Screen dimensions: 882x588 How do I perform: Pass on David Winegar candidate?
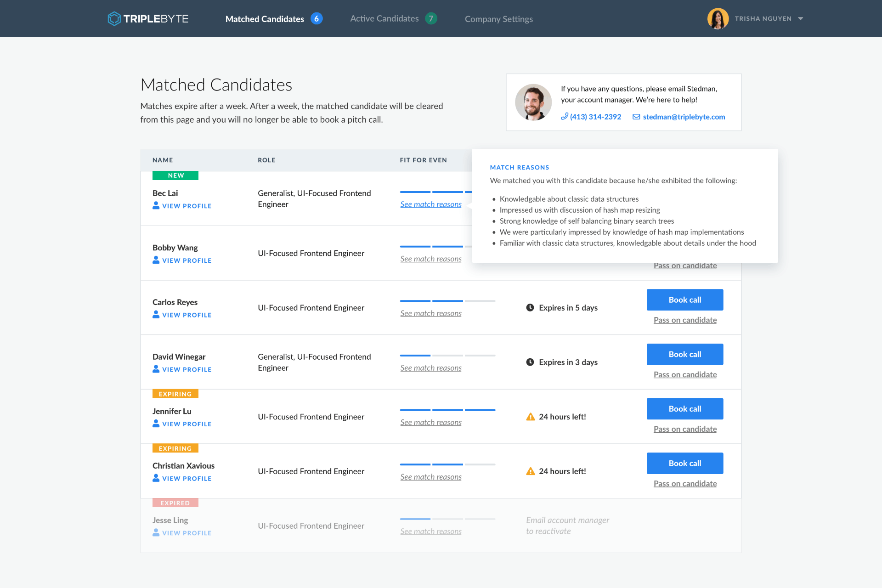(684, 374)
